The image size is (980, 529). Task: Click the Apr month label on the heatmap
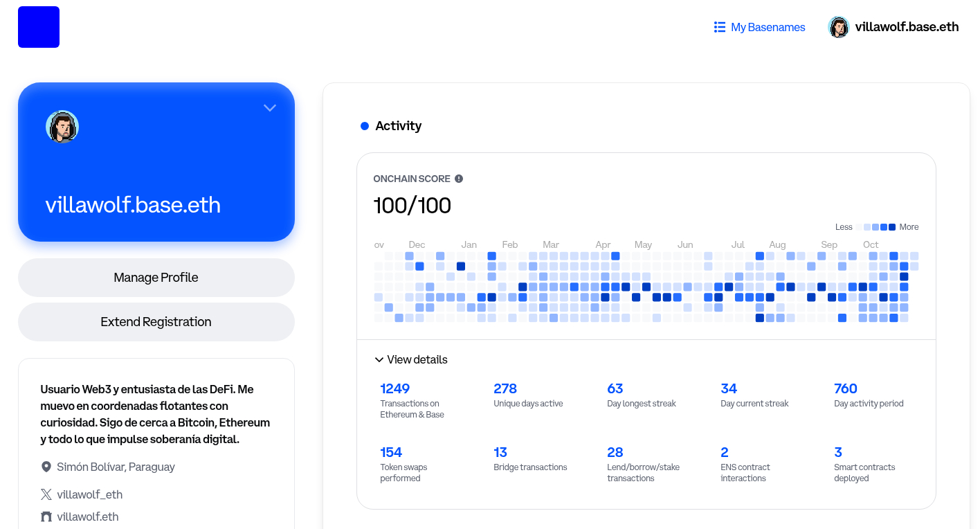coord(603,244)
